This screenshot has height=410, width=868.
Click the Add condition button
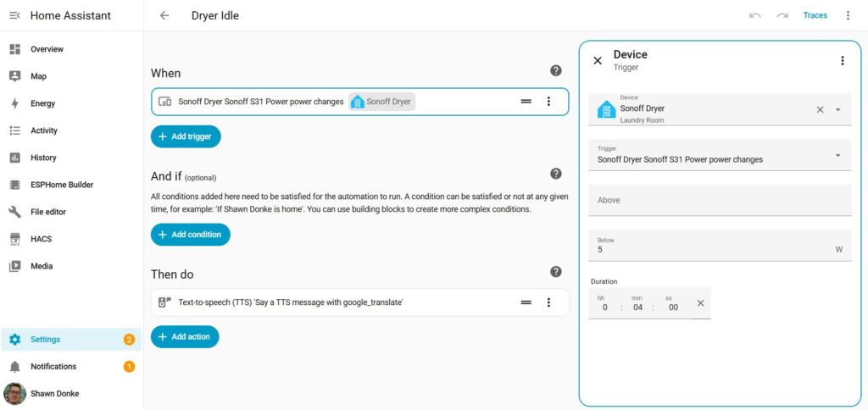pyautogui.click(x=191, y=235)
